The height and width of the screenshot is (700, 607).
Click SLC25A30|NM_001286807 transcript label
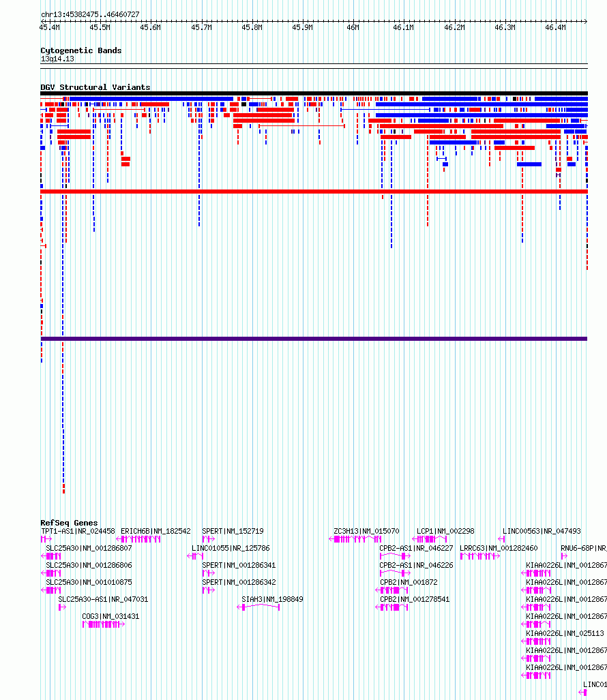[89, 548]
